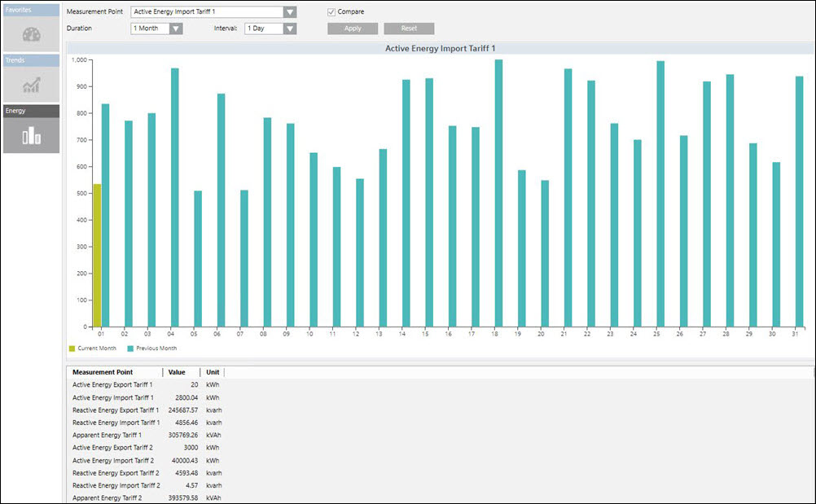Viewport: 816px width, 504px height.
Task: Click the Value column header
Action: (177, 372)
